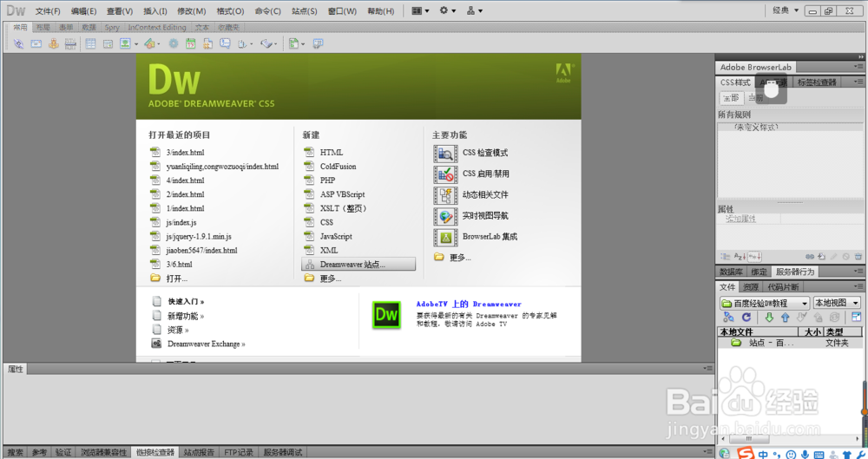Click the Comment insert icon

click(x=225, y=43)
